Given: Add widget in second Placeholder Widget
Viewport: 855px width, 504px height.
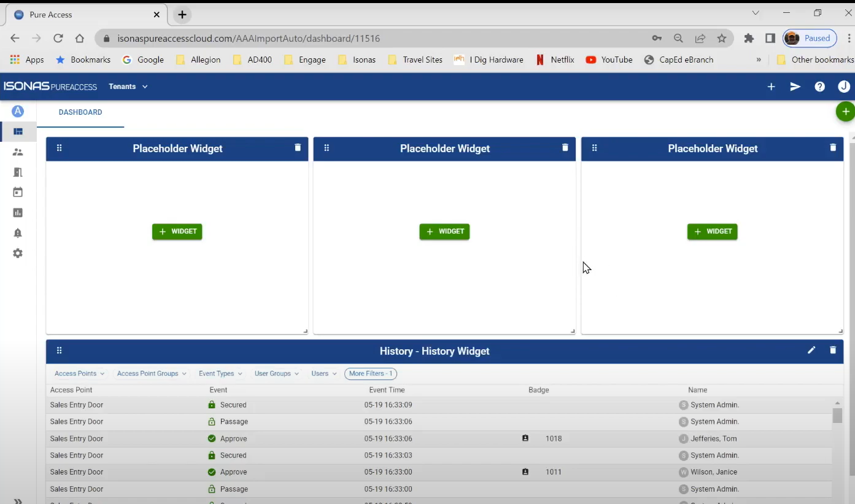Looking at the screenshot, I should [x=444, y=231].
